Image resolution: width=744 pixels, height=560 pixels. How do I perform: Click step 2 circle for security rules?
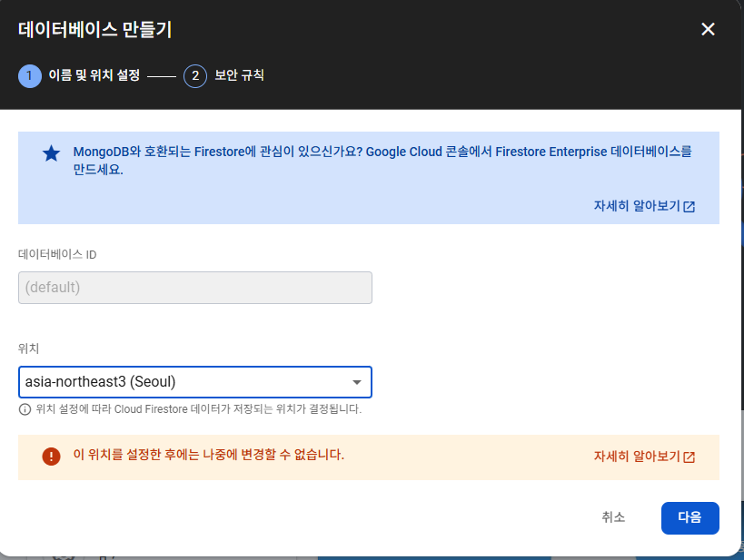(x=195, y=76)
